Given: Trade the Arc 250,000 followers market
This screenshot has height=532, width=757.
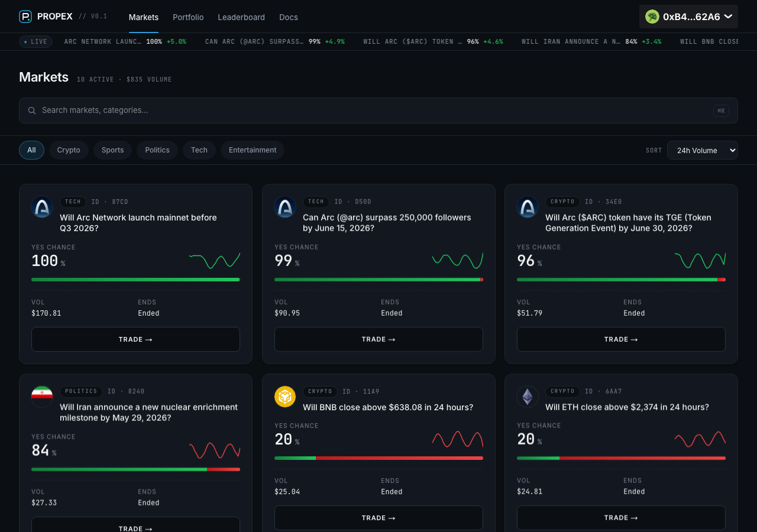Looking at the screenshot, I should (x=378, y=339).
